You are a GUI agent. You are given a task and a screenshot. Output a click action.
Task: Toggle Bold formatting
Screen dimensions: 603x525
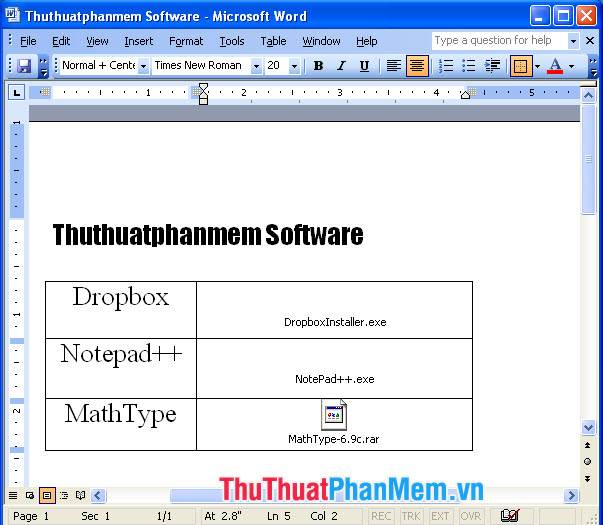318,66
